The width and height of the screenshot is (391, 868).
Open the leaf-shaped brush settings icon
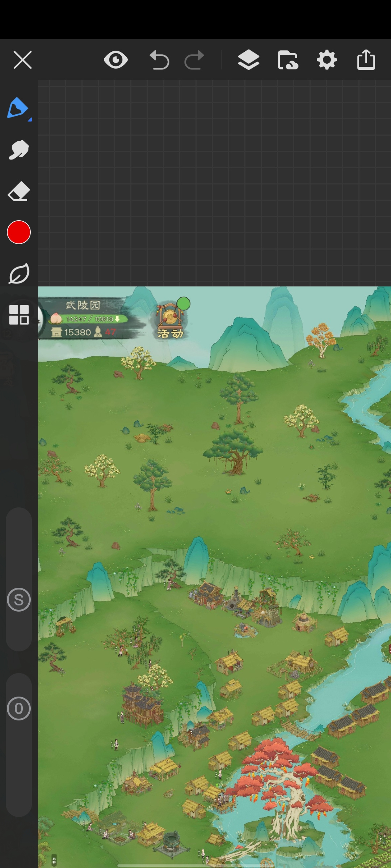[19, 273]
